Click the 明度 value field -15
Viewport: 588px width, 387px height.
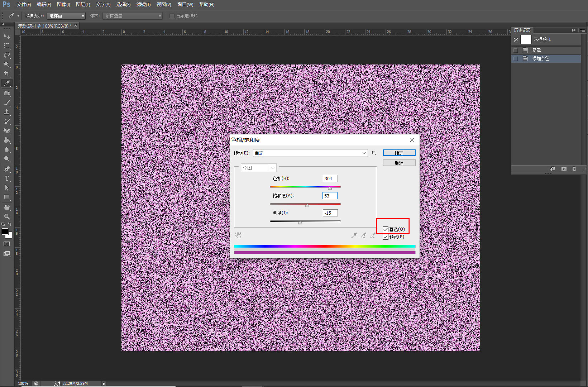click(x=330, y=213)
